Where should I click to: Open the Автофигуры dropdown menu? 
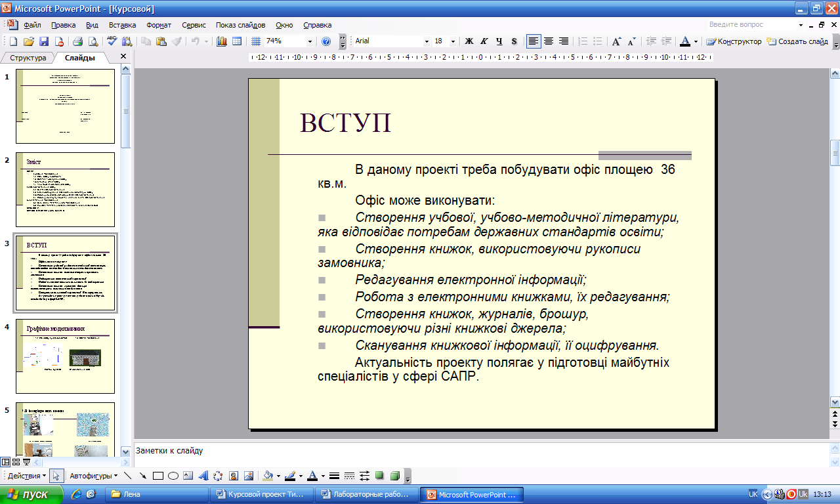(94, 476)
